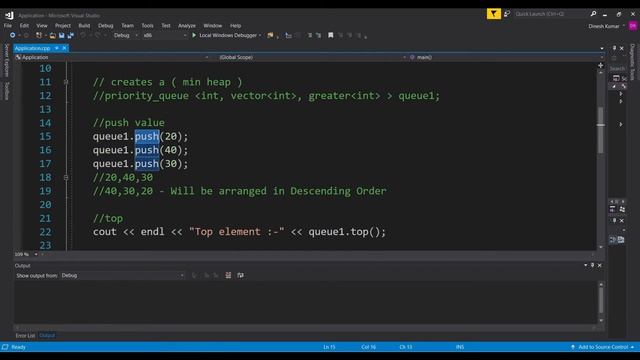Open the Analyze menu
This screenshot has height=360, width=640.
point(187,26)
